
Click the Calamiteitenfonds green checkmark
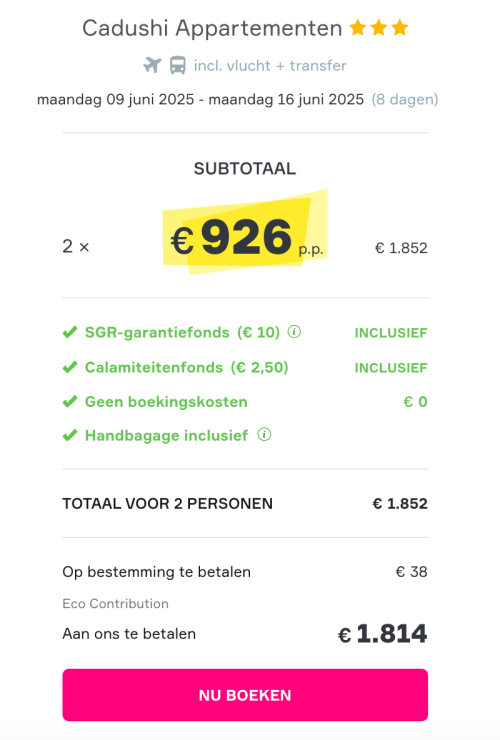70,367
